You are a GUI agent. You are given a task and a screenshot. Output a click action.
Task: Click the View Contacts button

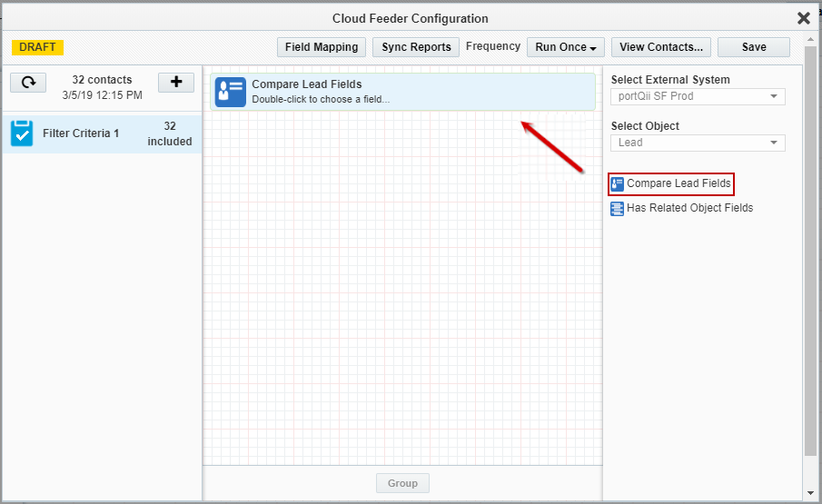tap(660, 47)
